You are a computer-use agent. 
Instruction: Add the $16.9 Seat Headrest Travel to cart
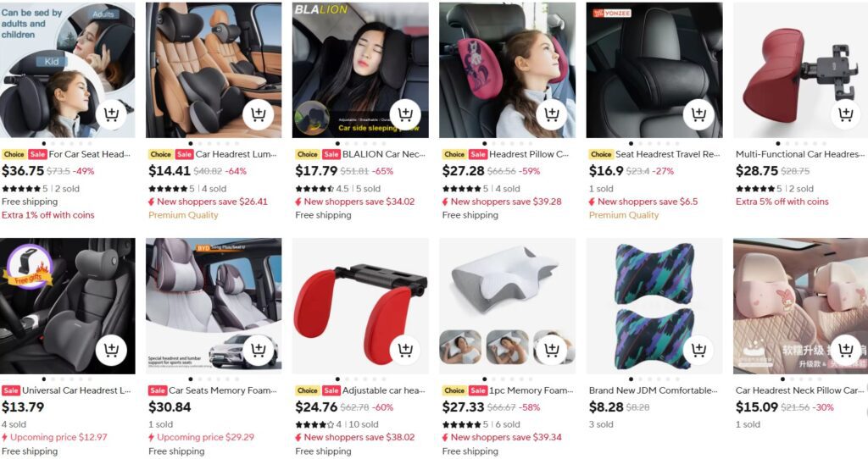click(698, 115)
